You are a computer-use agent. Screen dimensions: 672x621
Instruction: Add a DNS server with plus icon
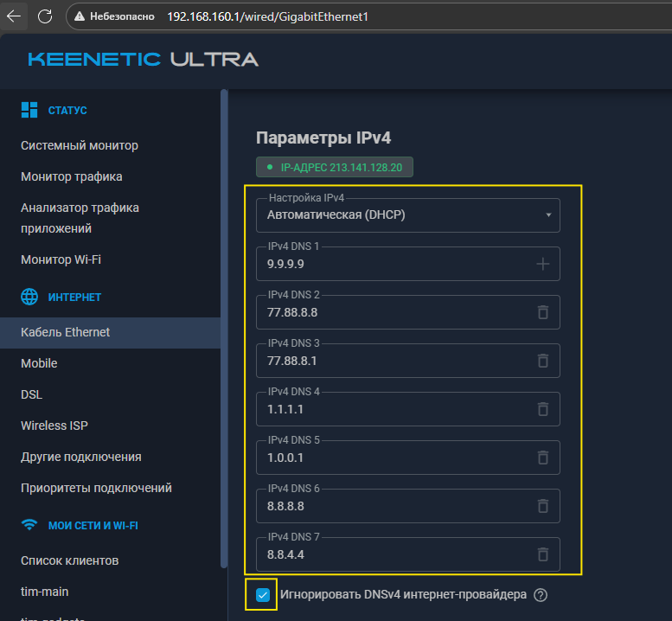tap(542, 264)
